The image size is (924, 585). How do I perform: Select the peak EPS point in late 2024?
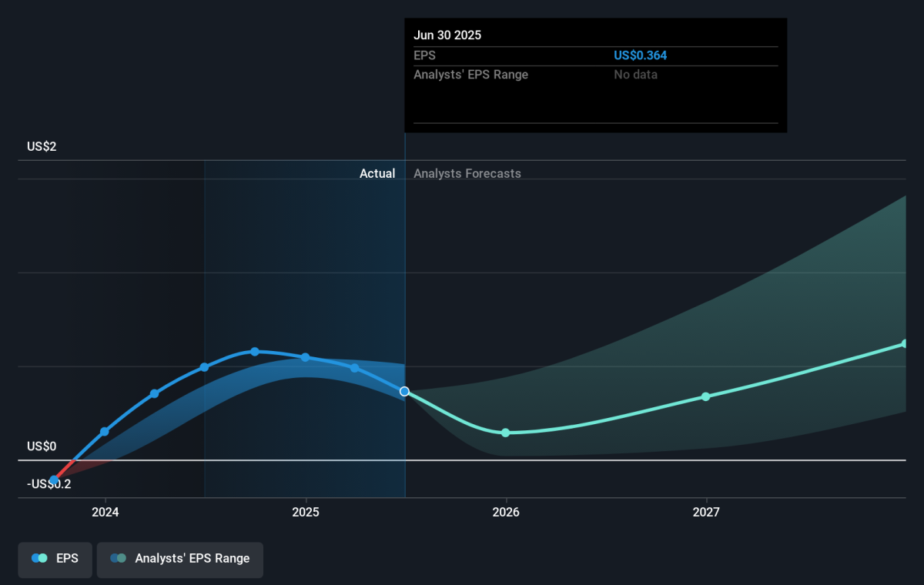click(255, 352)
